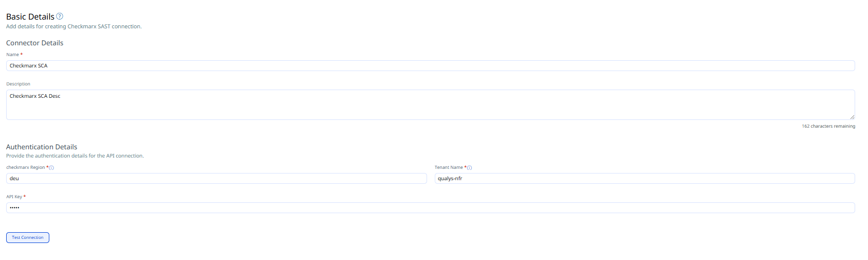Click the API Key label
The width and height of the screenshot is (868, 260).
[14, 197]
